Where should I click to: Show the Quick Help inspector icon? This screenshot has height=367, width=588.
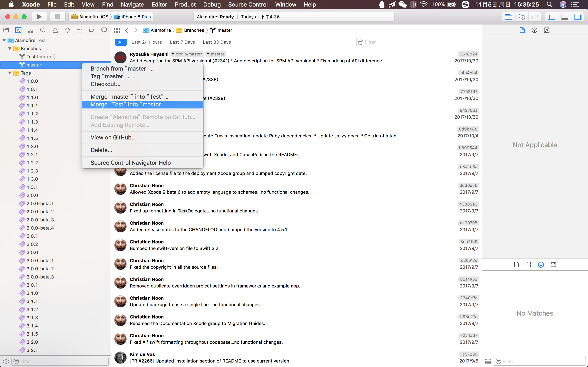(x=534, y=30)
